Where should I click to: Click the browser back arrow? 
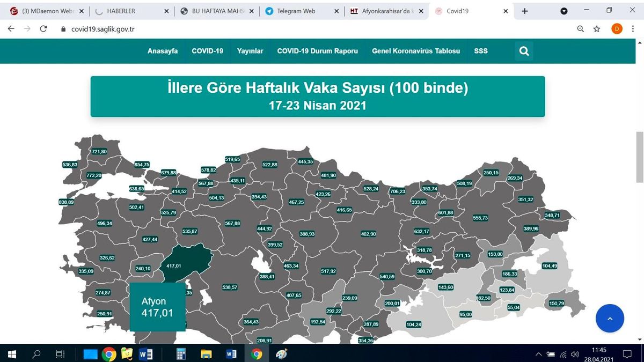click(11, 29)
